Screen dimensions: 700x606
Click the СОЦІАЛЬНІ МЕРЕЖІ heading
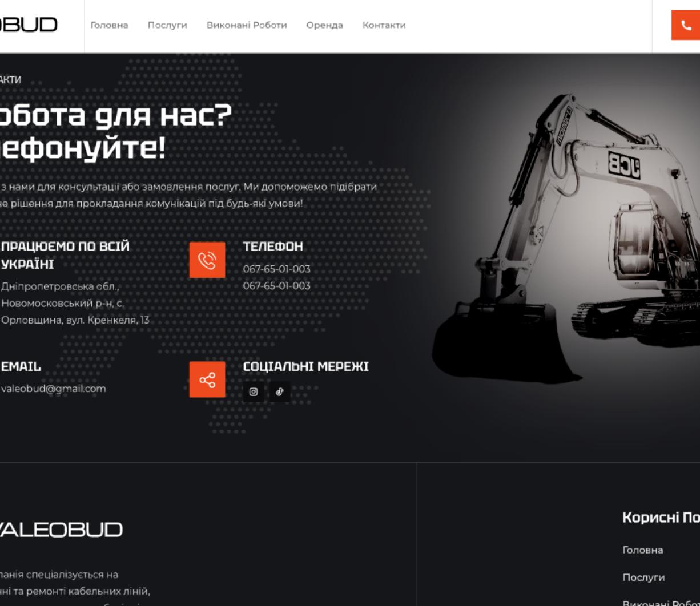pyautogui.click(x=305, y=367)
